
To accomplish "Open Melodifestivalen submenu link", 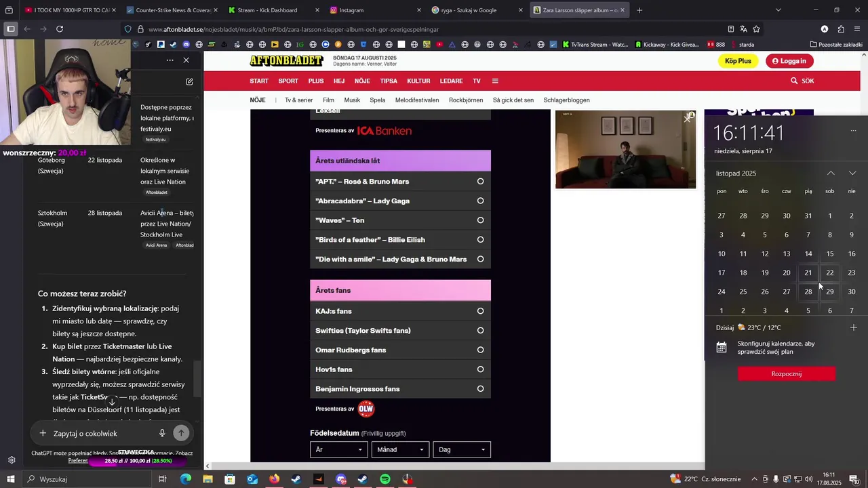I will (x=417, y=100).
